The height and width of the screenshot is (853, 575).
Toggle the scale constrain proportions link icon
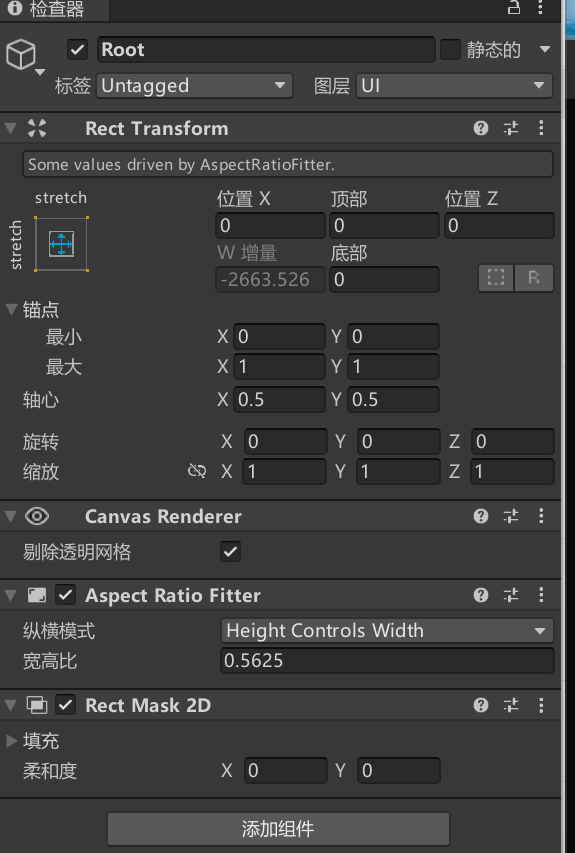[197, 471]
